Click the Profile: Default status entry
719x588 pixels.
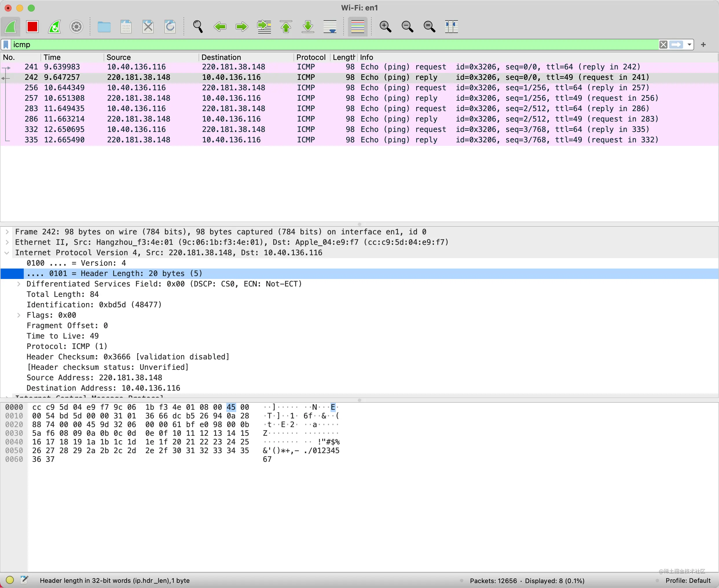tap(688, 581)
